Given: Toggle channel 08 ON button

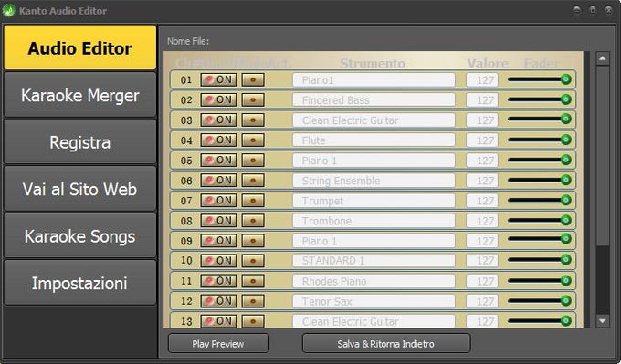Looking at the screenshot, I should pyautogui.click(x=218, y=221).
